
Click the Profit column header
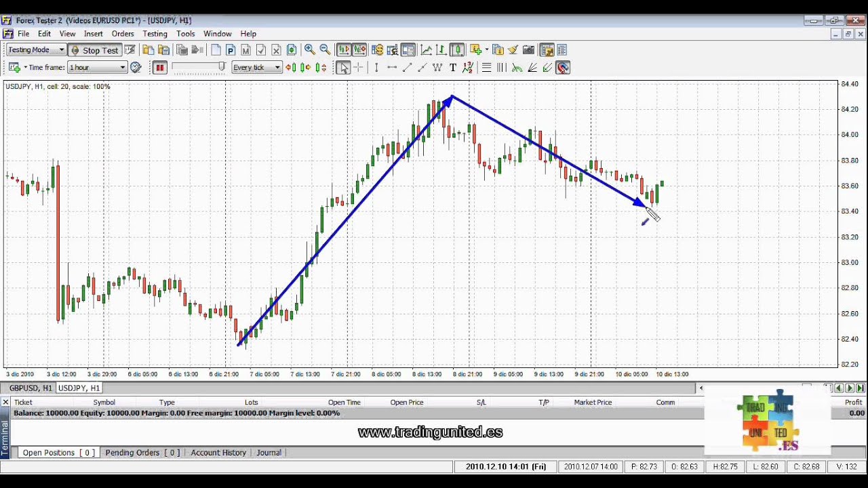(x=853, y=403)
